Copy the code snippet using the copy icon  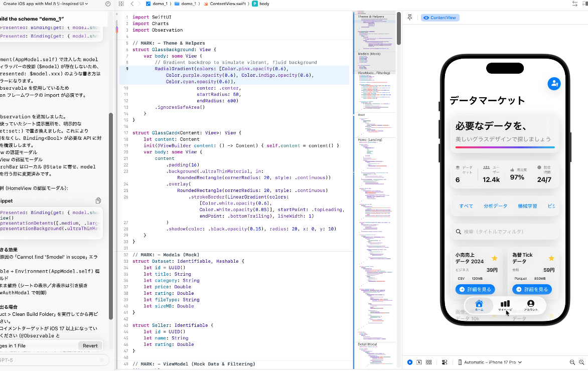tap(98, 200)
